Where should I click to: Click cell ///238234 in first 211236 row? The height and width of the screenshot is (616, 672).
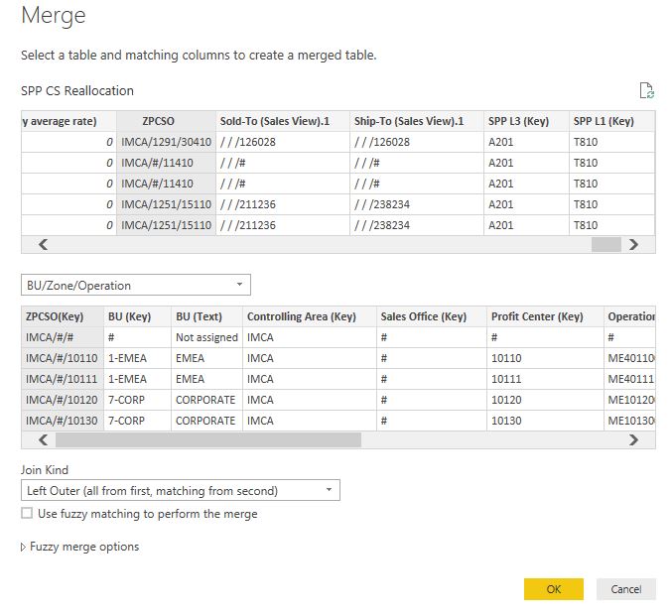[x=417, y=204]
